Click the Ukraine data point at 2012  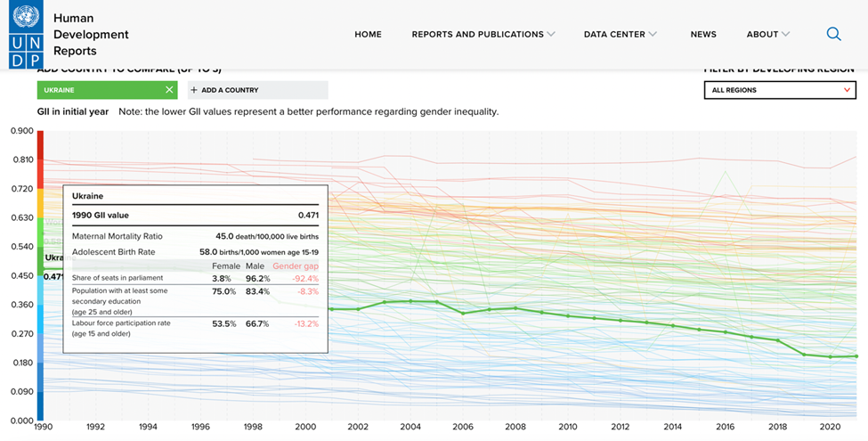[620, 320]
